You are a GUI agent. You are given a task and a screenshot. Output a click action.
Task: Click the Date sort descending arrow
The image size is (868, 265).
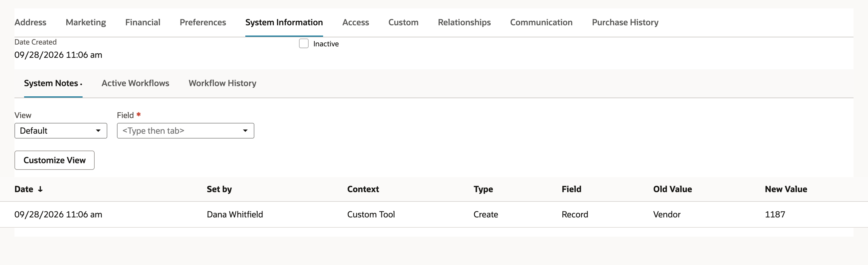[x=40, y=189]
